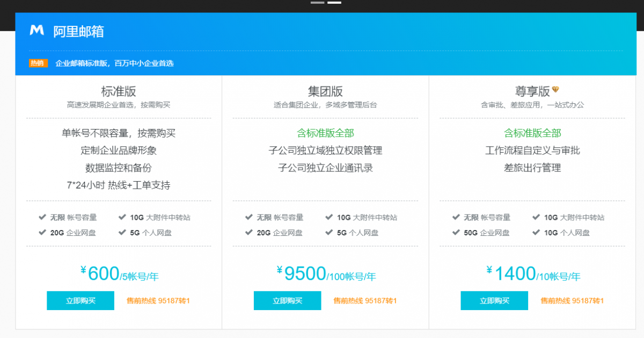Click 定制企业品牌形象 feature text

coord(119,150)
